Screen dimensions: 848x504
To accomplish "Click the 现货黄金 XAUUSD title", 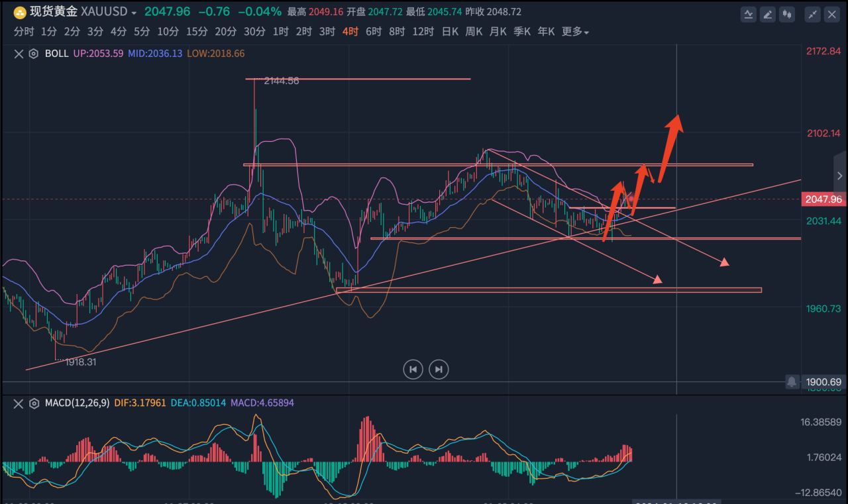I will coord(79,13).
